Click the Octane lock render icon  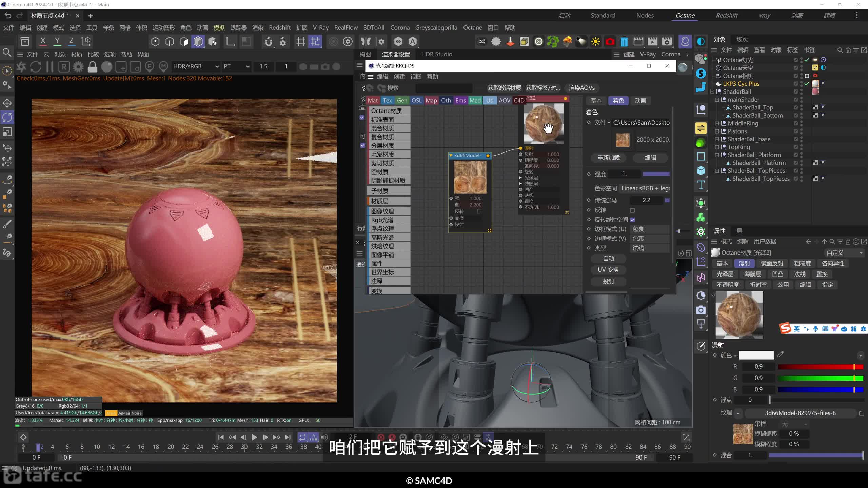point(92,67)
